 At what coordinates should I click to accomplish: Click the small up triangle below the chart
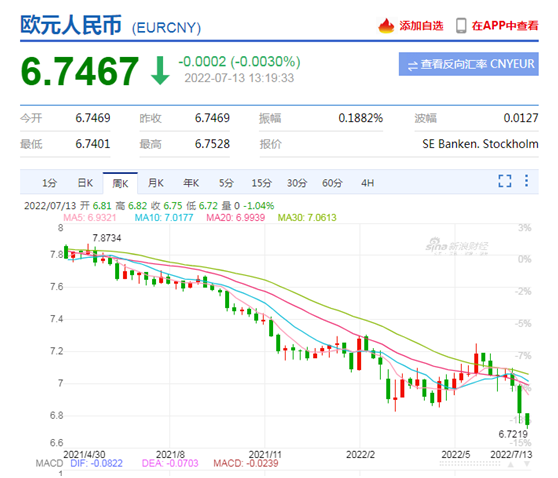point(511,464)
